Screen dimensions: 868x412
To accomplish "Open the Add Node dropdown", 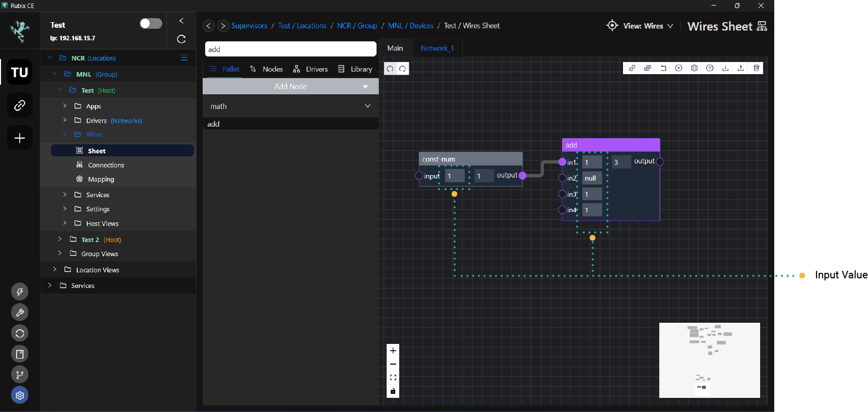I will (291, 87).
